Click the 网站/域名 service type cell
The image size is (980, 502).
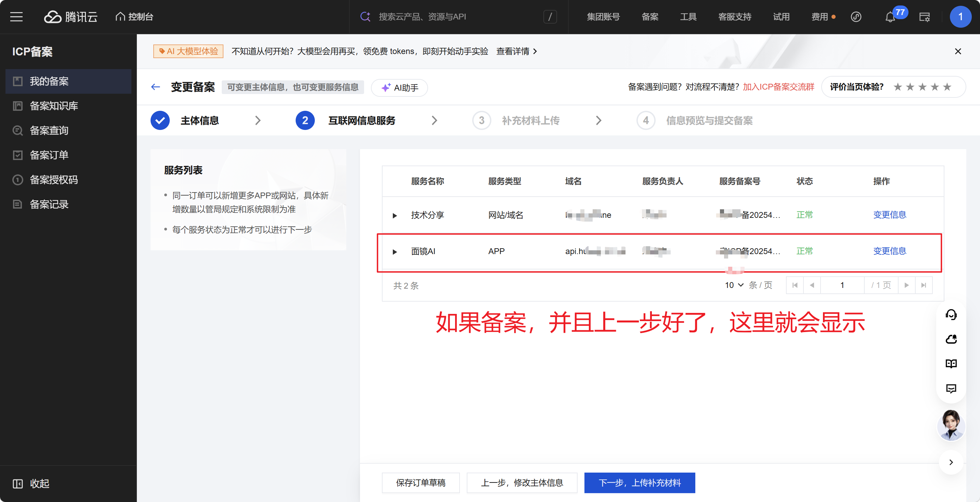506,215
